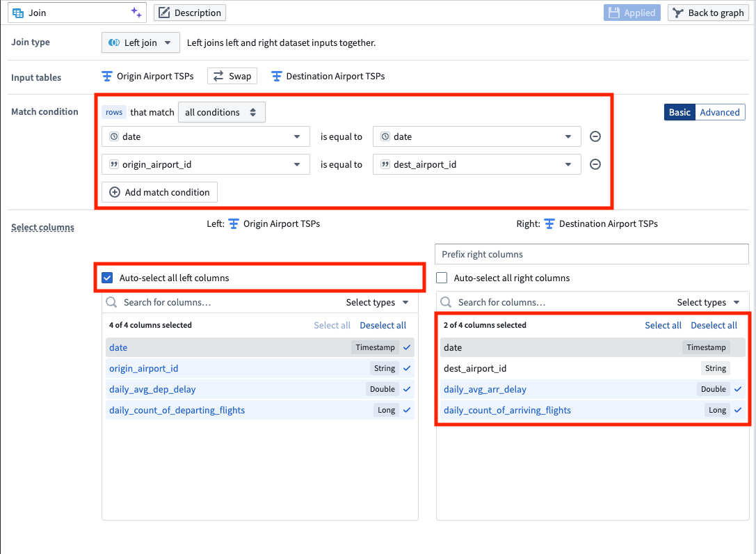Screen dimensions: 756x554
Task: Remove the origin_airport_id match condition
Action: (595, 164)
